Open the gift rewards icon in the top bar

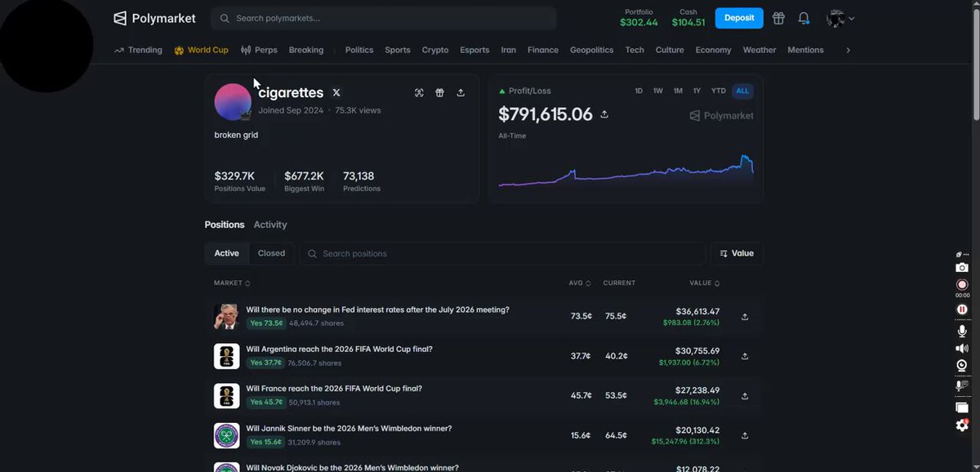(779, 18)
